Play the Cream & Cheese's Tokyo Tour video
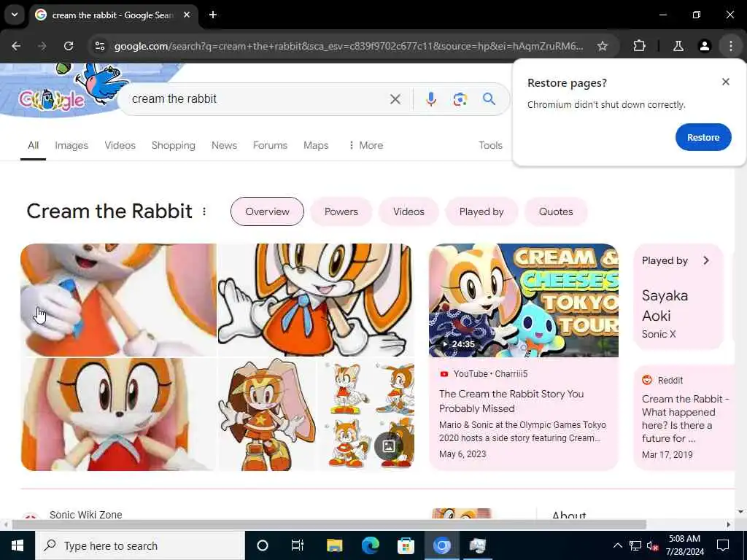747x560 pixels. (x=524, y=300)
